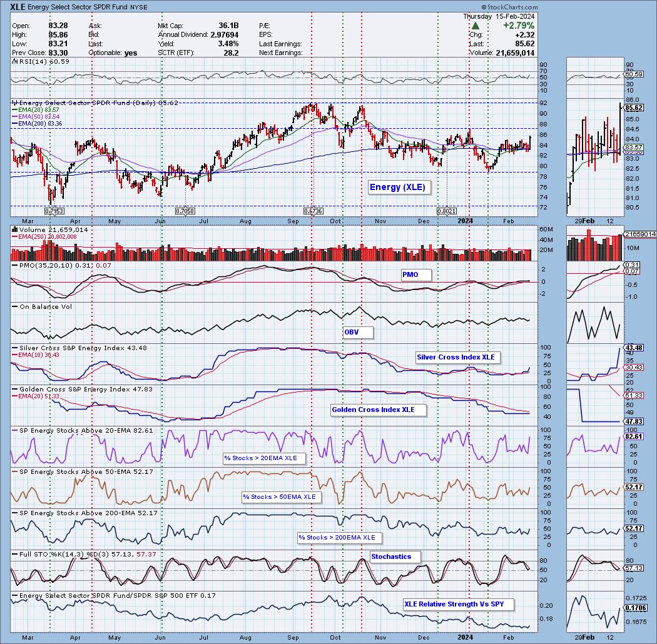
Task: Click the OBV annotation box
Action: (358, 333)
